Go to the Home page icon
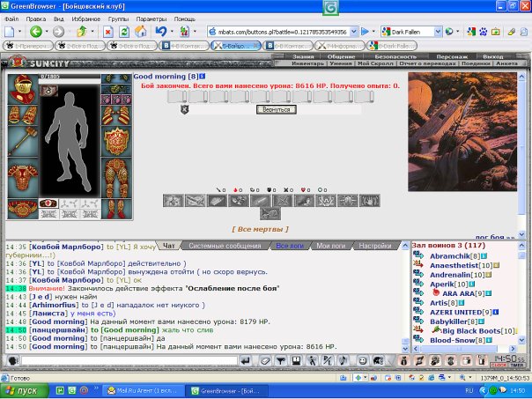 pos(140,32)
